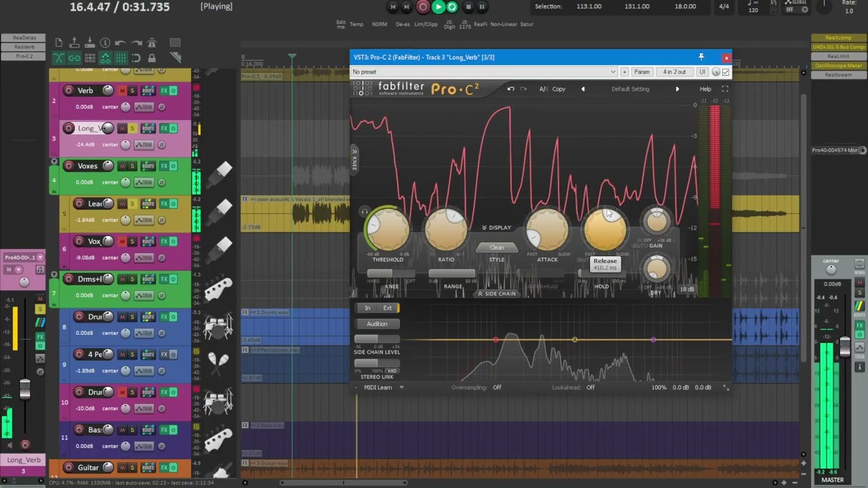
Task: Toggle the transport repeat loop button
Action: click(452, 7)
